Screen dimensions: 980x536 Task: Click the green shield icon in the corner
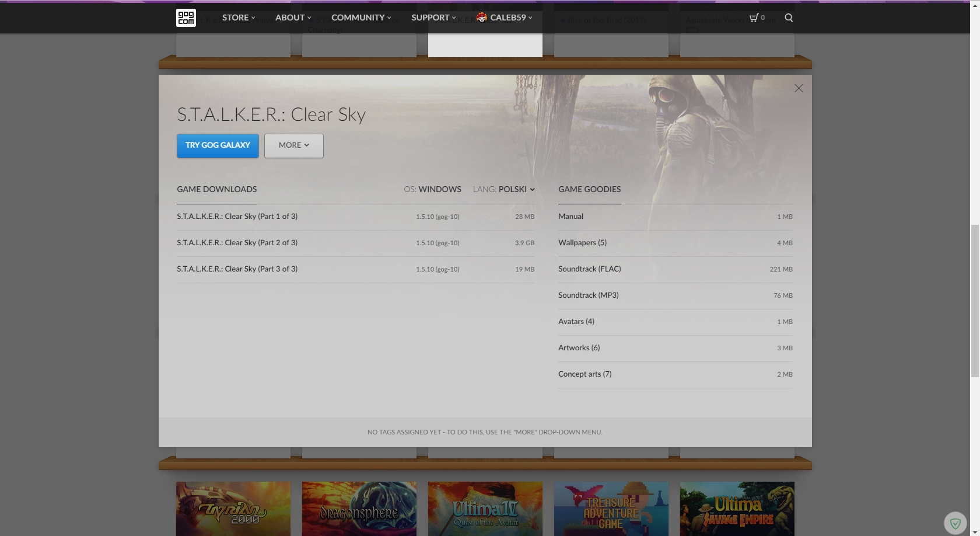pyautogui.click(x=955, y=523)
